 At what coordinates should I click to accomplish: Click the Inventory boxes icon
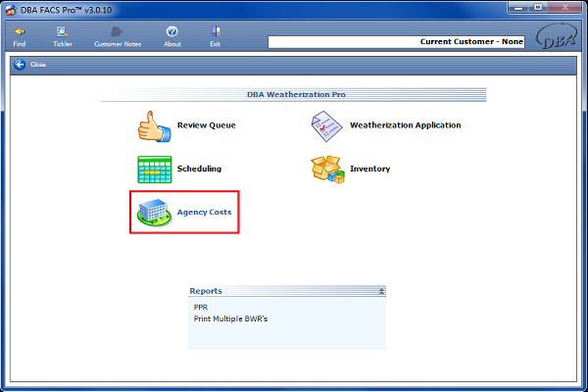coord(327,170)
